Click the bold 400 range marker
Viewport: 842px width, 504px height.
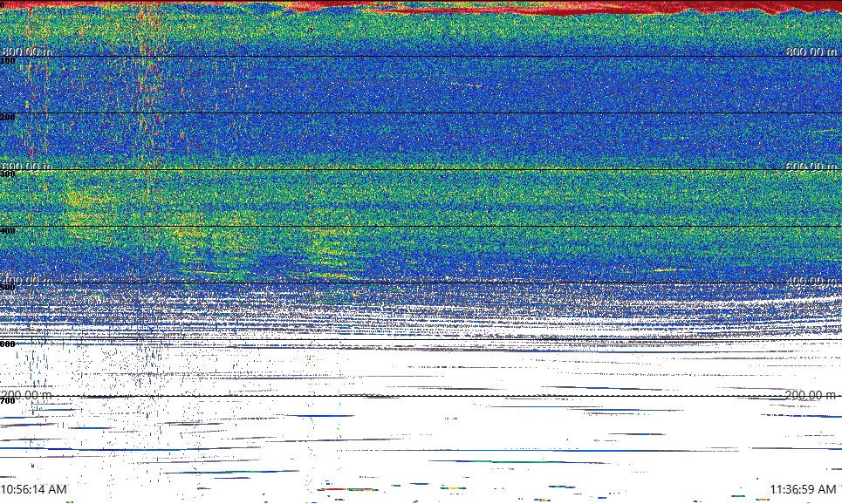(8, 231)
